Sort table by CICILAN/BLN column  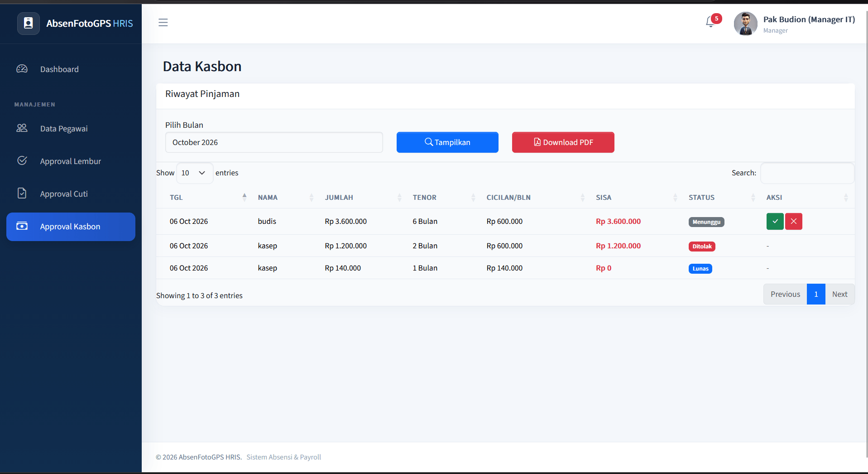coord(534,198)
